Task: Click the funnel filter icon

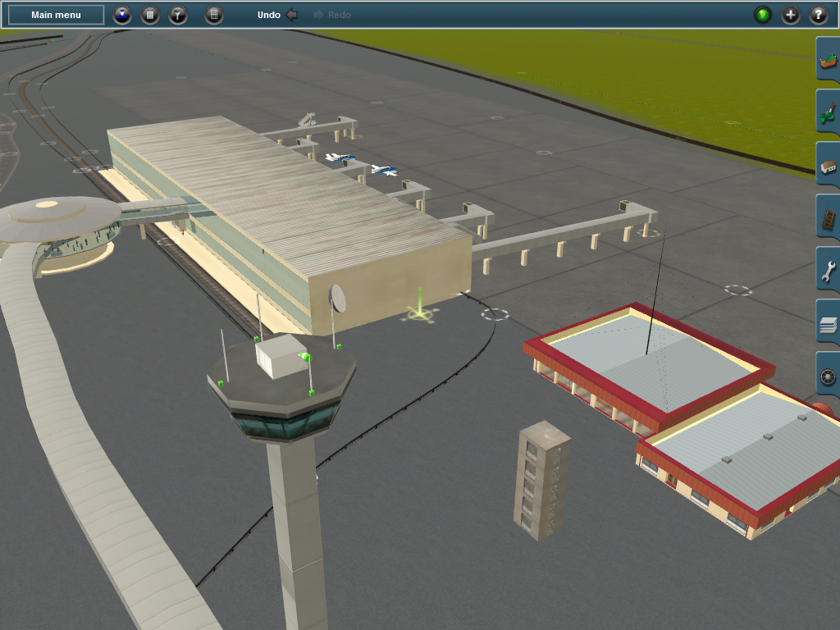Action: pyautogui.click(x=178, y=15)
